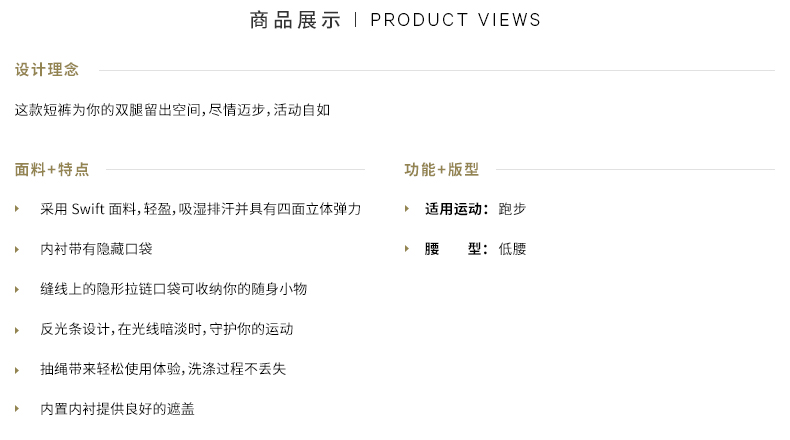Click the 面料+特点 section heading
The height and width of the screenshot is (440, 790).
pyautogui.click(x=52, y=169)
